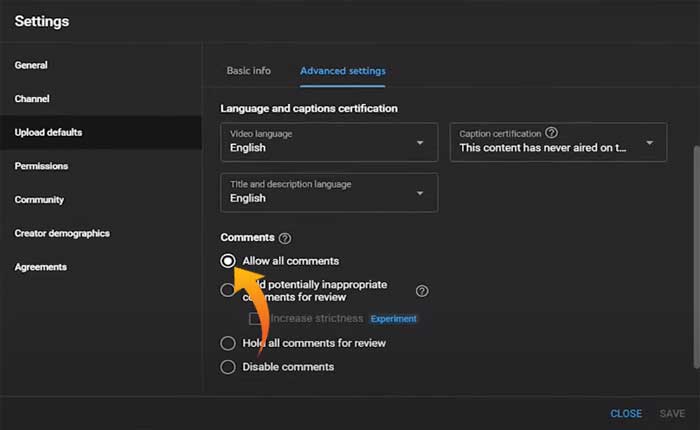This screenshot has height=430, width=700.
Task: Select Disable comments radio option
Action: coord(228,367)
